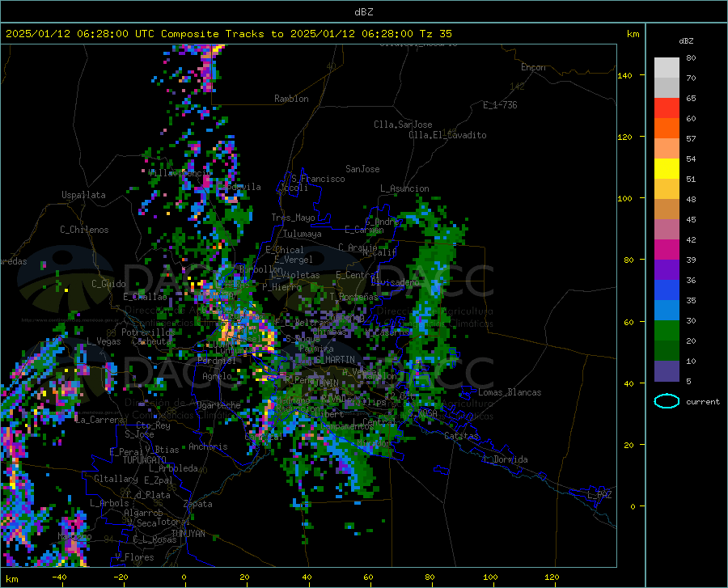Click the 'E_1-736' map label
Image resolution: width=728 pixels, height=588 pixels.
[500, 105]
